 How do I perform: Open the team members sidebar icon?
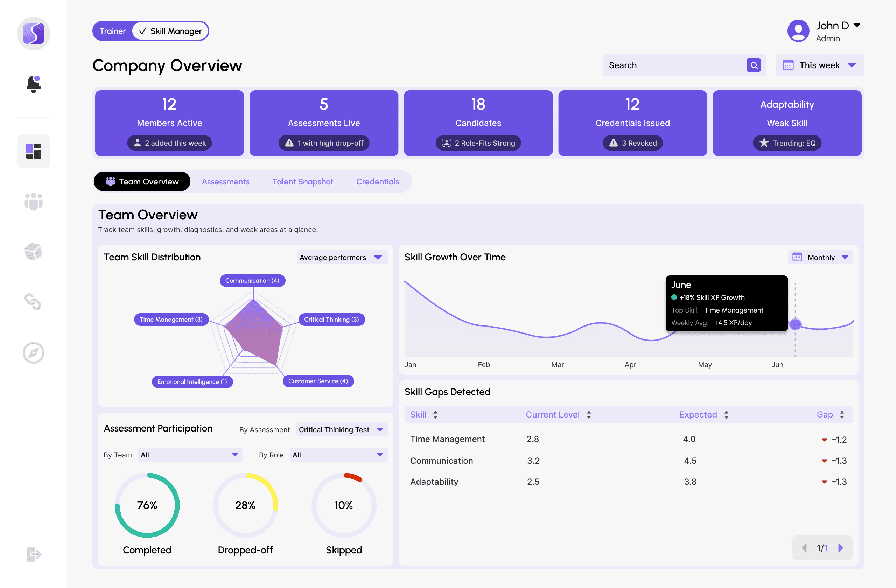34,201
